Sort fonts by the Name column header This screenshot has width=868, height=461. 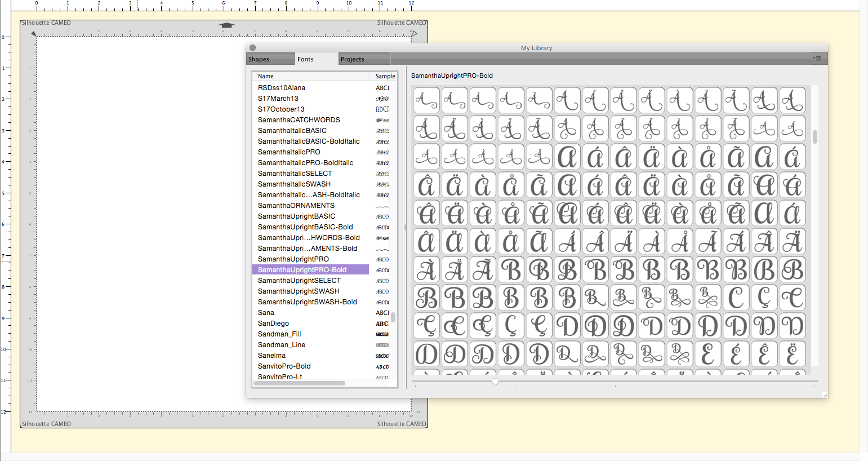tap(311, 76)
